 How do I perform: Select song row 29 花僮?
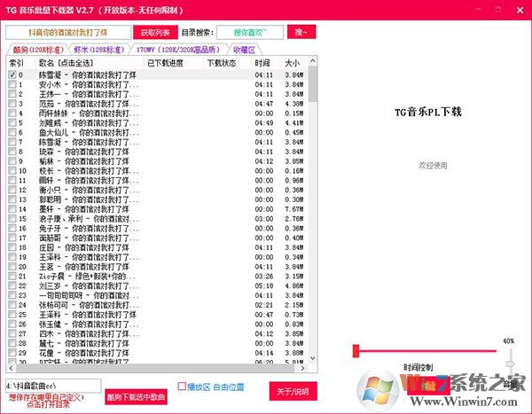[x=156, y=353]
